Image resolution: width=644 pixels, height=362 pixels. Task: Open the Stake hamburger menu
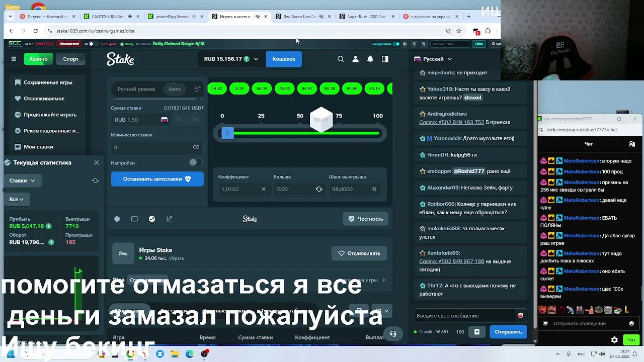[14, 59]
